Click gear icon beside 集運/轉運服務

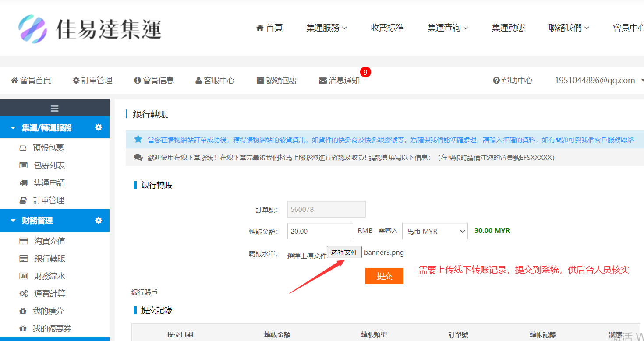[99, 127]
